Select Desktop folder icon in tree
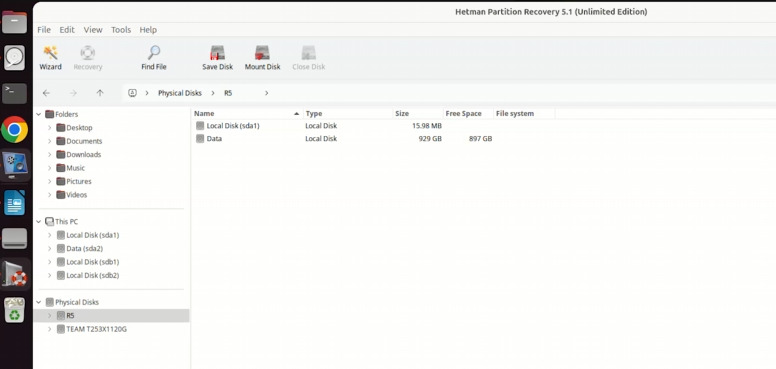 tap(61, 128)
